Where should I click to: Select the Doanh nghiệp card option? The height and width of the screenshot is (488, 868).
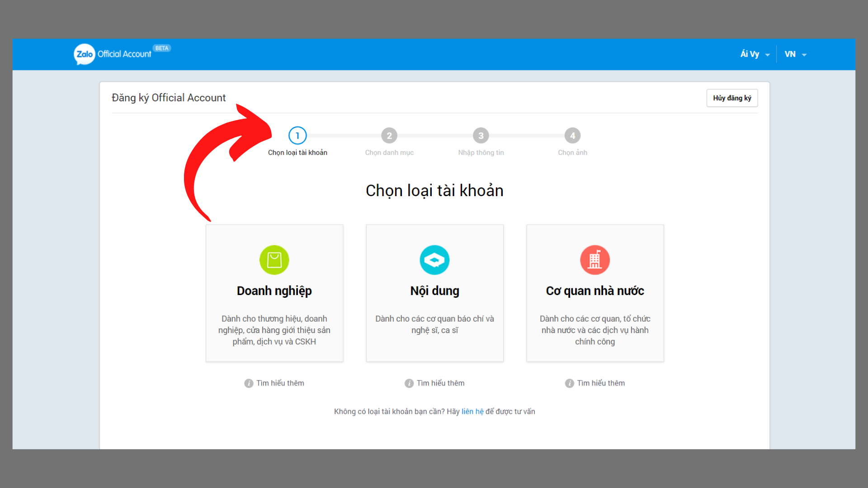click(274, 292)
